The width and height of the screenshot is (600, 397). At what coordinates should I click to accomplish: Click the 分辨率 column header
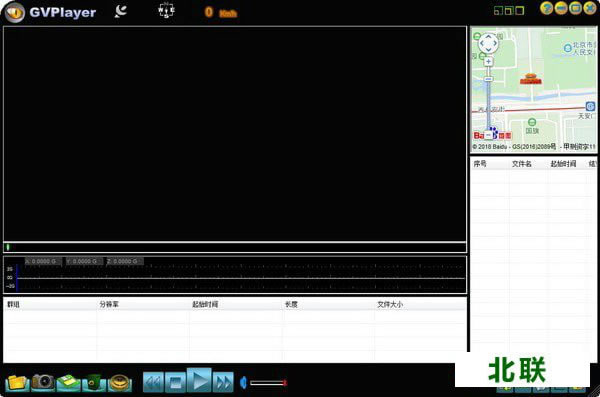point(109,304)
